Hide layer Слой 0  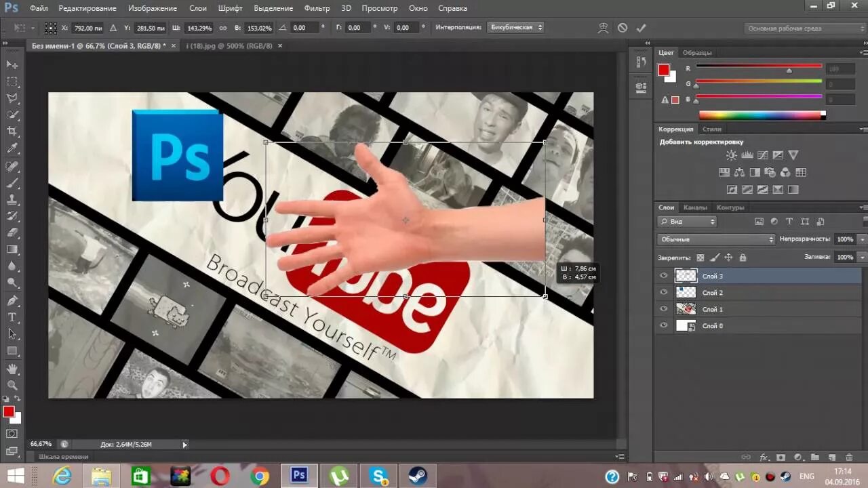pos(664,325)
